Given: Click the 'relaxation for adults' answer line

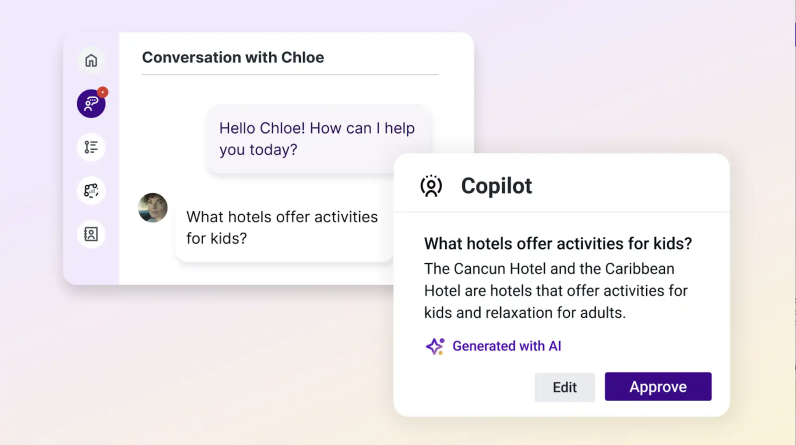Looking at the screenshot, I should tap(525, 313).
